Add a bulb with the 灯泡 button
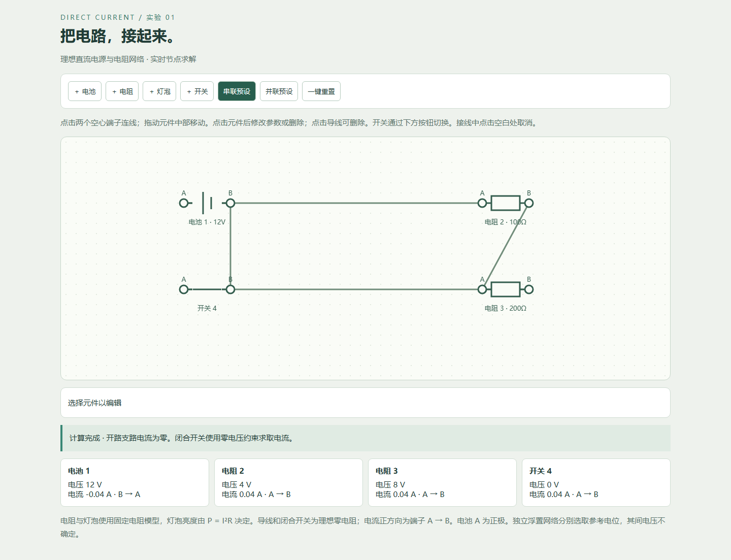731x560 pixels. 159,91
